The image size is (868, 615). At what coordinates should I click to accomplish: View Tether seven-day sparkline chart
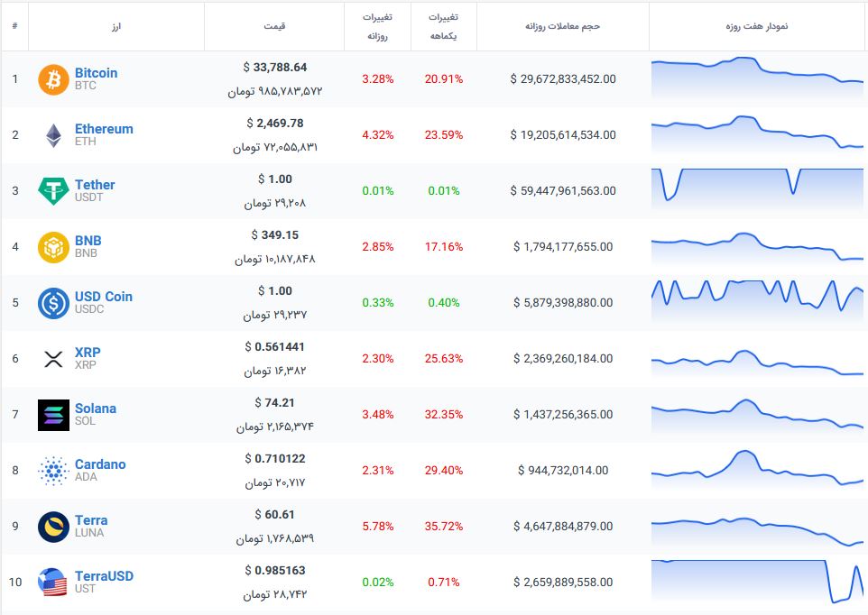pyautogui.click(x=757, y=190)
